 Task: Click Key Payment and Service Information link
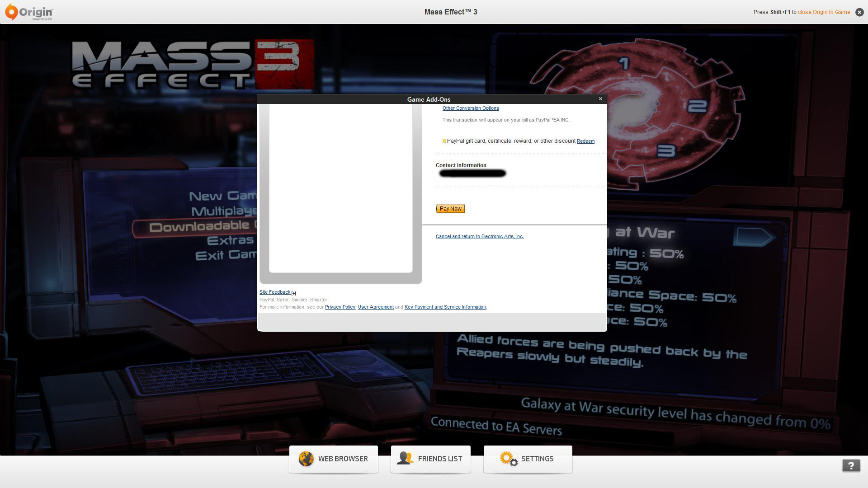[x=445, y=307]
